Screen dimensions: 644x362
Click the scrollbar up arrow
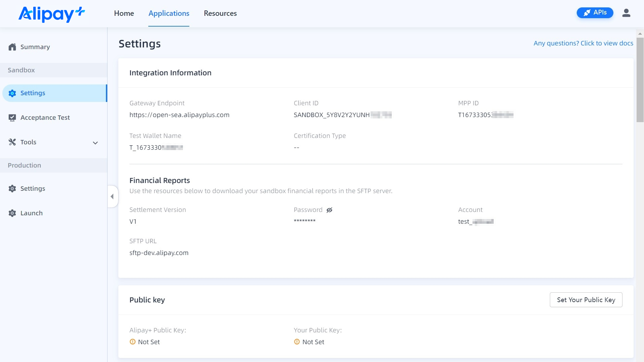point(640,34)
